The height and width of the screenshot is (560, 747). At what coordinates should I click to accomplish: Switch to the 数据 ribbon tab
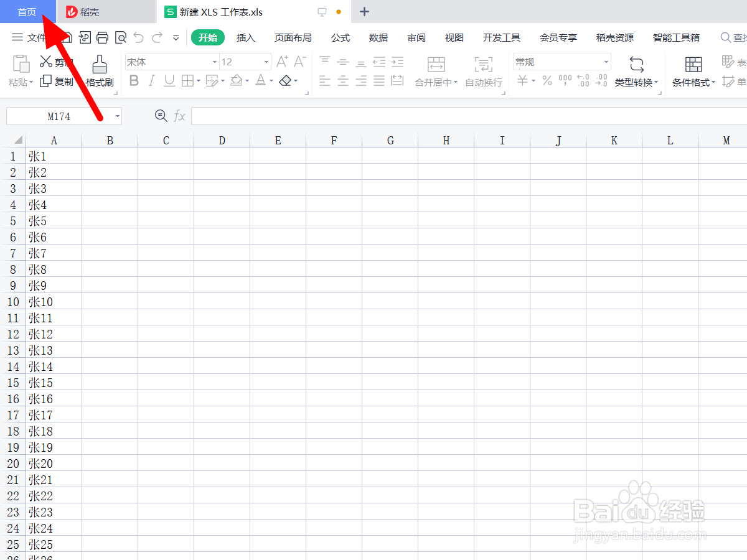pyautogui.click(x=378, y=38)
